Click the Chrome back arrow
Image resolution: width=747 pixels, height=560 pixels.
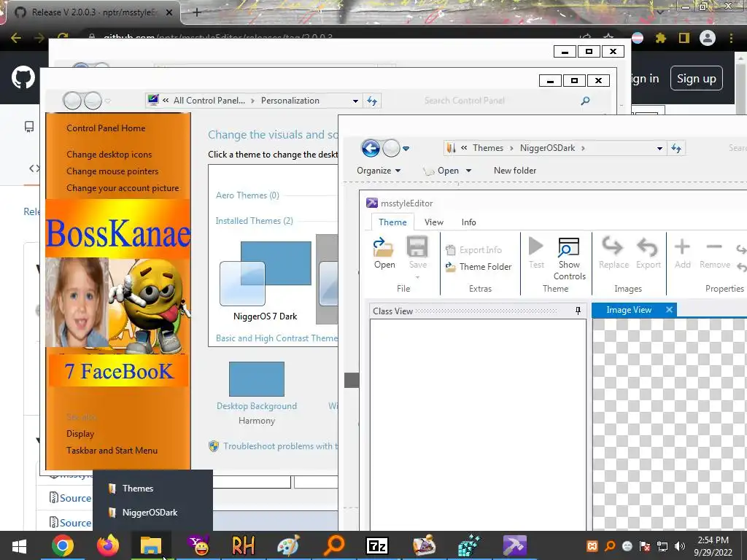click(16, 38)
